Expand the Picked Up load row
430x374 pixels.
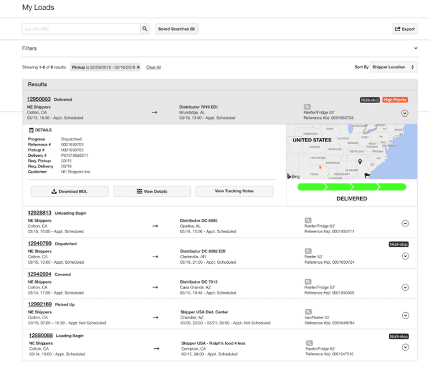(405, 315)
